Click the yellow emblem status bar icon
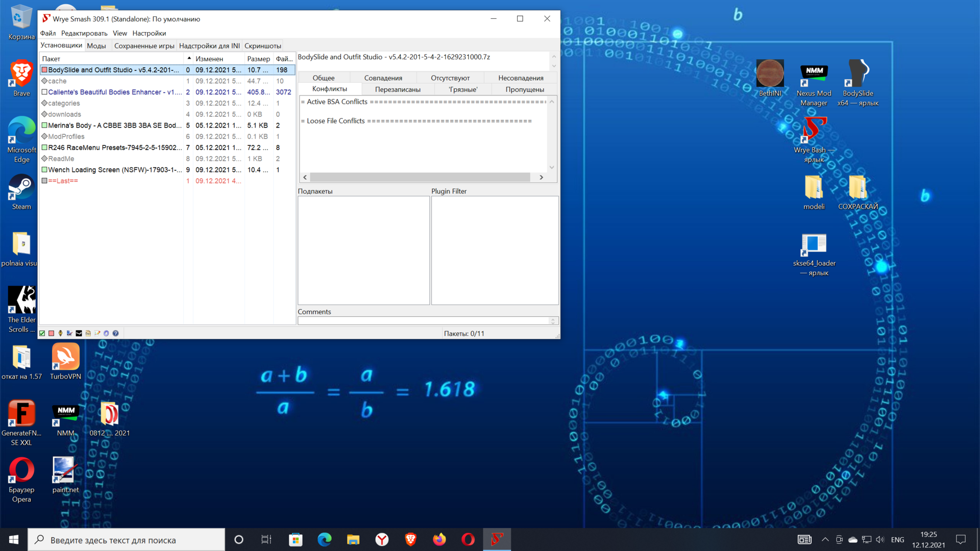The image size is (980, 551). (60, 333)
